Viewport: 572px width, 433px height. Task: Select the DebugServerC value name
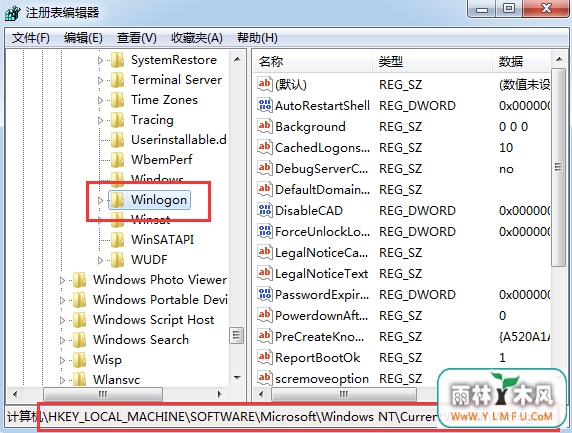coord(321,169)
